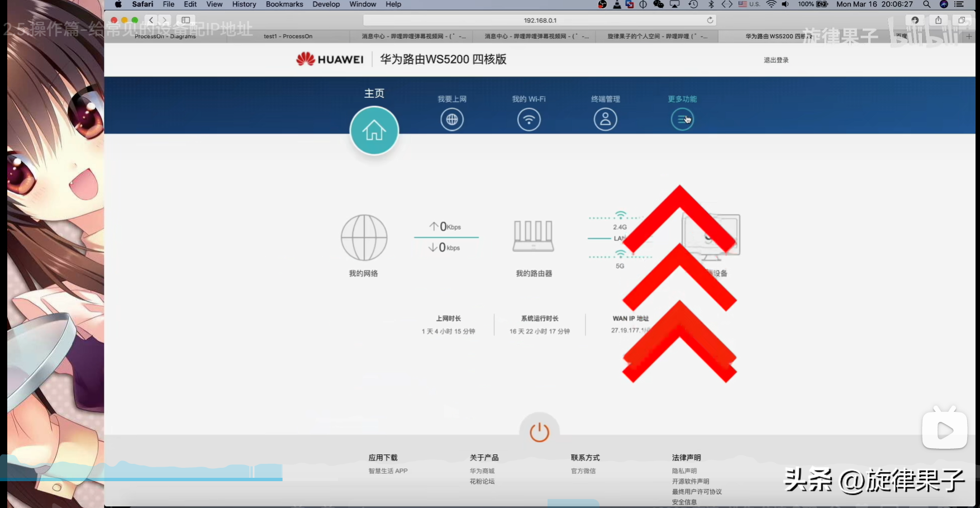The height and width of the screenshot is (508, 980).
Task: Open the 隐私声明 privacy link
Action: pyautogui.click(x=684, y=471)
